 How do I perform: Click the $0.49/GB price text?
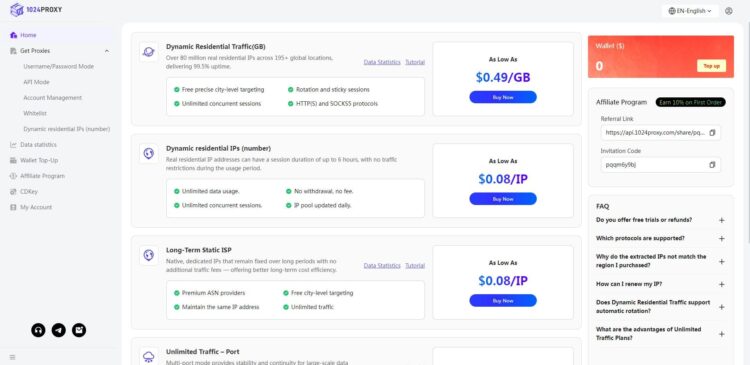503,77
